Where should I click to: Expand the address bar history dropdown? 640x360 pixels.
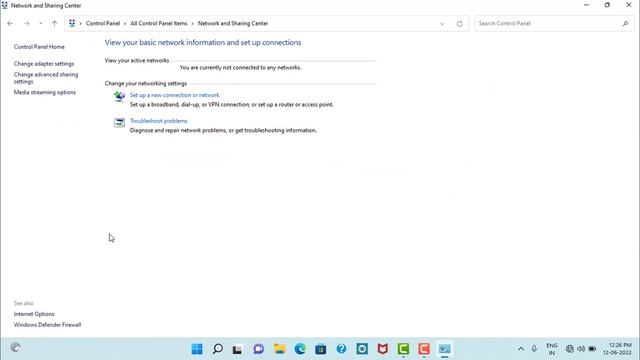(442, 24)
